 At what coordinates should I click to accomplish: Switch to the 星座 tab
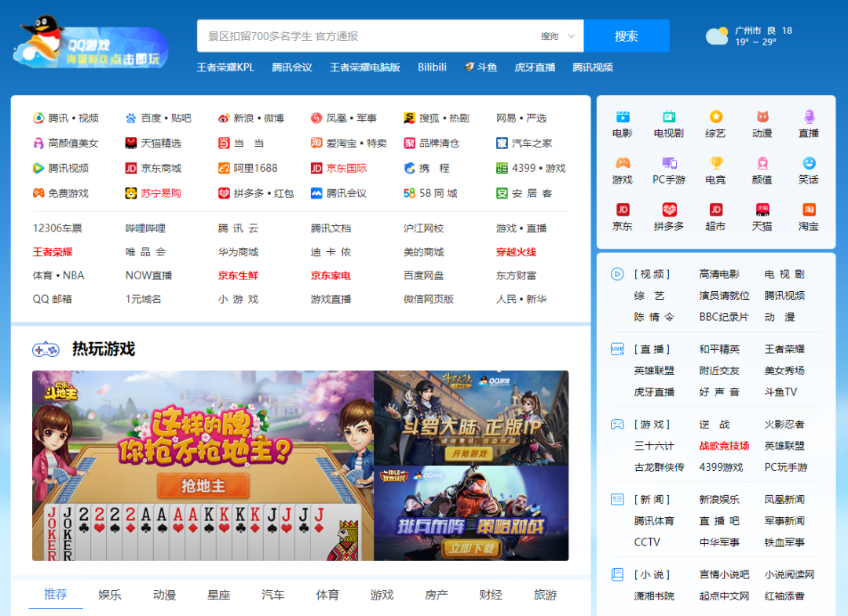[219, 595]
